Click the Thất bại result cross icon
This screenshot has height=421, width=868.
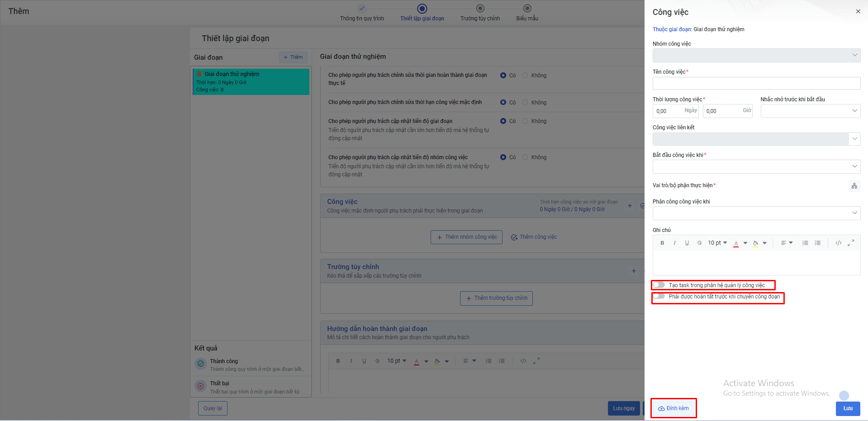pos(200,386)
